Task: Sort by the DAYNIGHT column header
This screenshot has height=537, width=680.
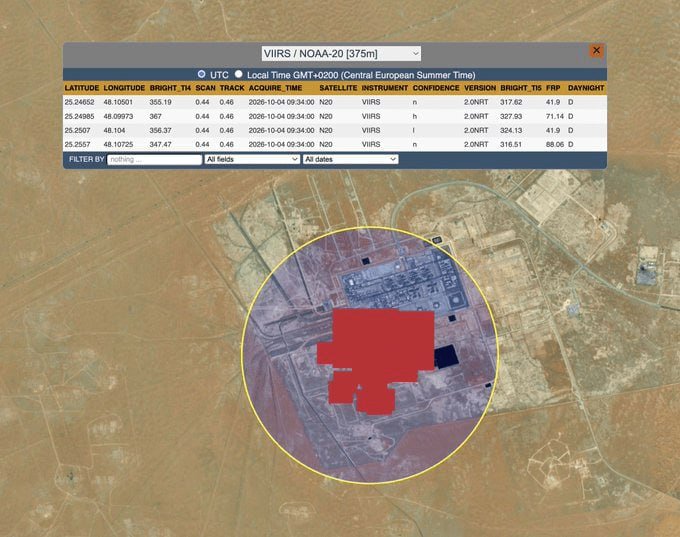Action: pyautogui.click(x=586, y=88)
